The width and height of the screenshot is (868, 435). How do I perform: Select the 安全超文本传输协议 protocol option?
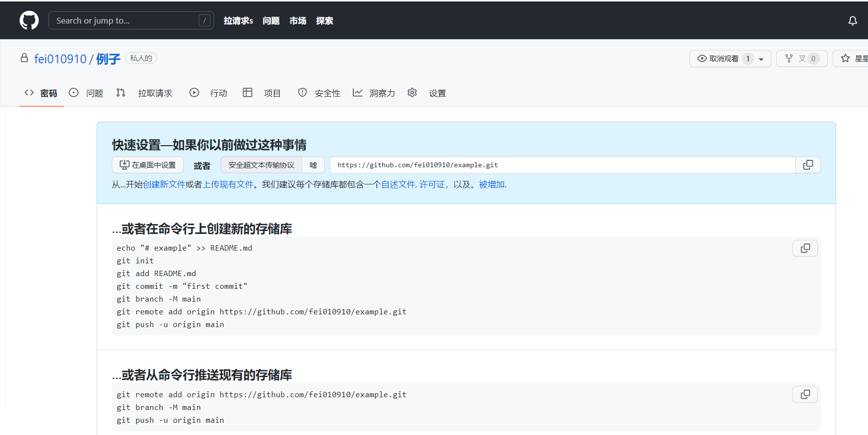pyautogui.click(x=262, y=165)
